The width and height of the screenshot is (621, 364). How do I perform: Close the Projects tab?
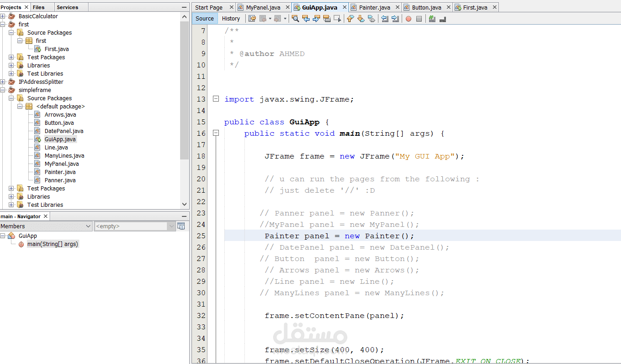[x=26, y=7]
